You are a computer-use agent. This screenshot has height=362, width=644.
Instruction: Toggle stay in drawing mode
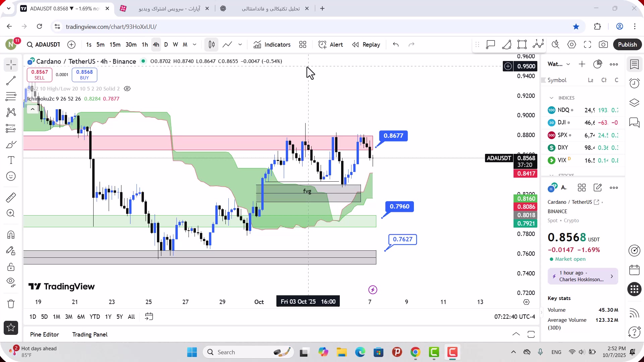(x=11, y=251)
